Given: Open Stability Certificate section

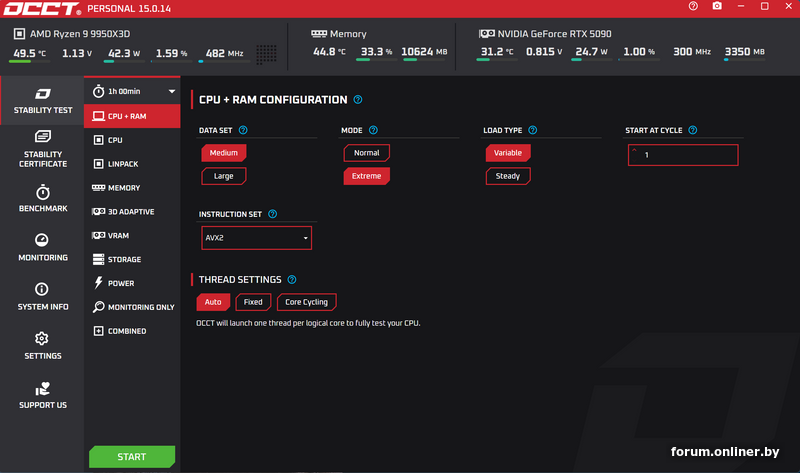Looking at the screenshot, I should pos(43,149).
